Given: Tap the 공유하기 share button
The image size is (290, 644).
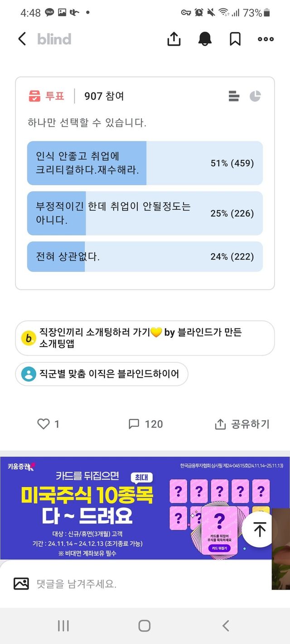Looking at the screenshot, I should click(242, 424).
